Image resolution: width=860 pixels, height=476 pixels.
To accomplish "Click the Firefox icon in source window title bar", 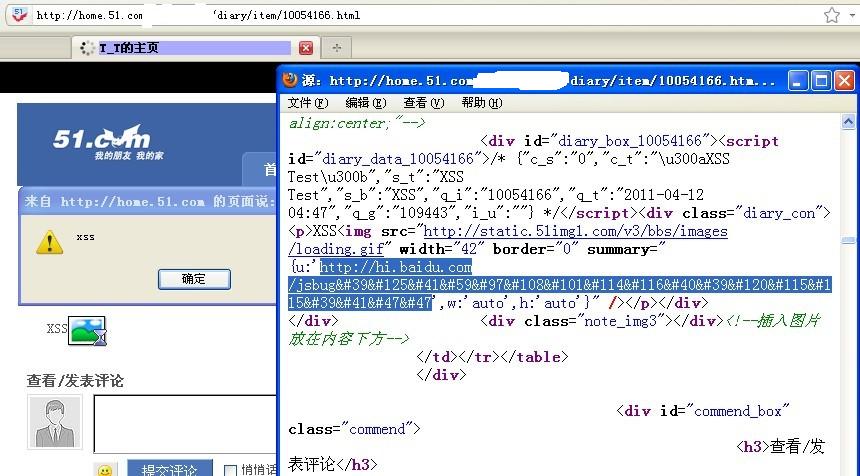I will pyautogui.click(x=290, y=81).
